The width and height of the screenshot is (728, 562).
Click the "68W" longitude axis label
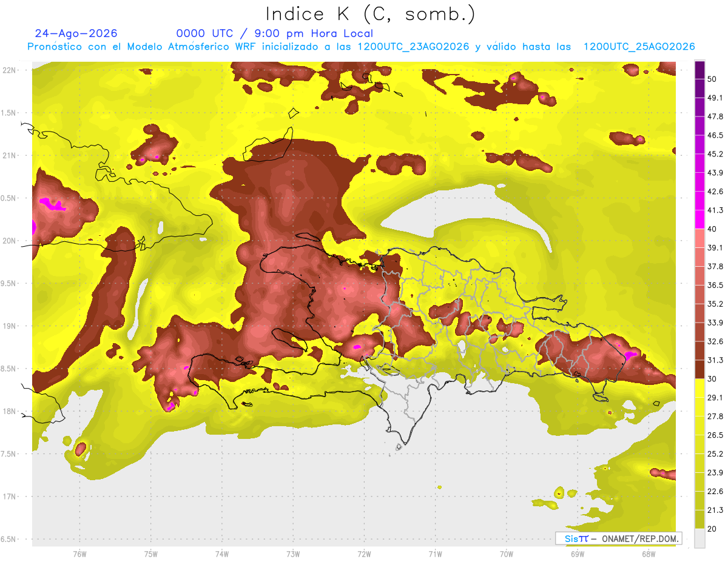649,554
